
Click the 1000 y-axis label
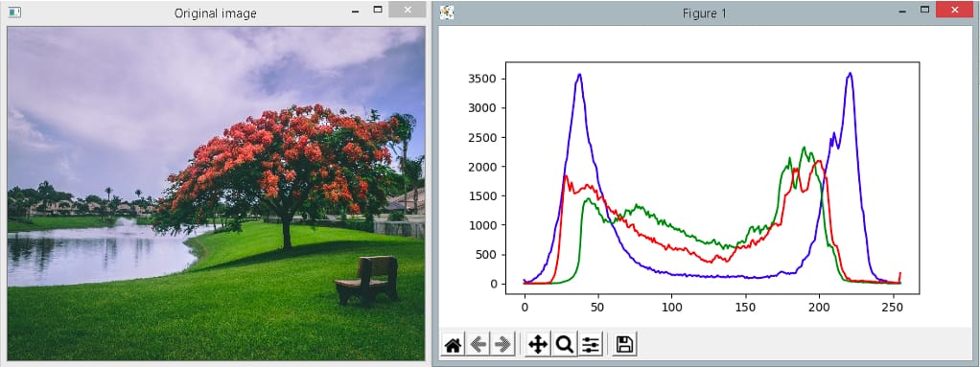point(482,225)
